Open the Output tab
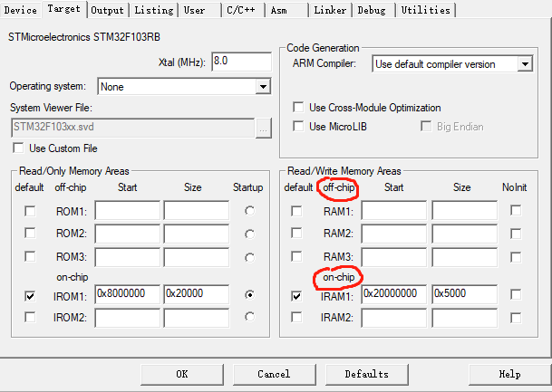Screen dimensions: 552x392 coord(107,10)
